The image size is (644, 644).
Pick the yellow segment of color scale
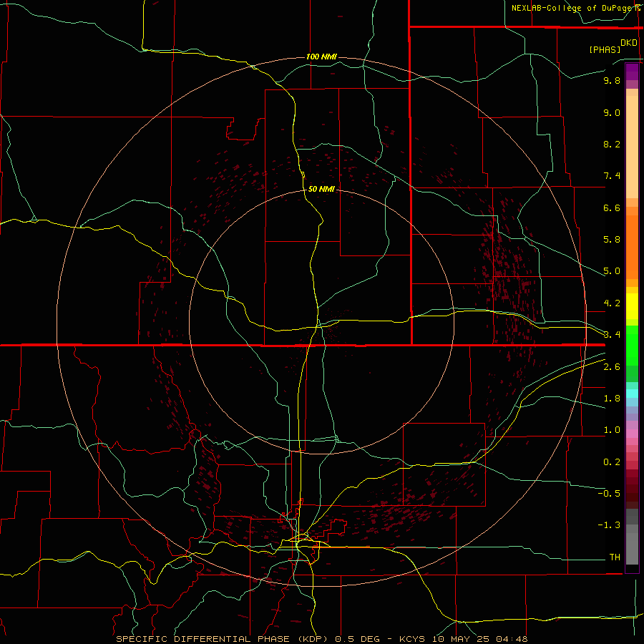tap(632, 306)
